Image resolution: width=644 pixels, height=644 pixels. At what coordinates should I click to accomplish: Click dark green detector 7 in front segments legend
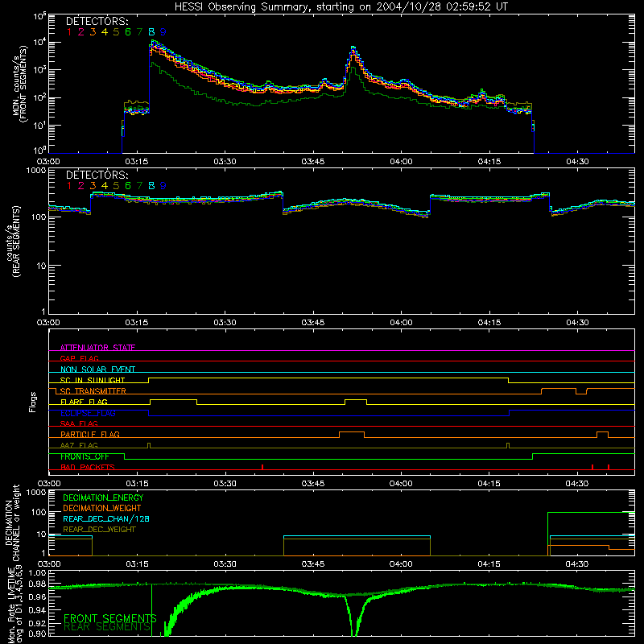click(x=139, y=32)
